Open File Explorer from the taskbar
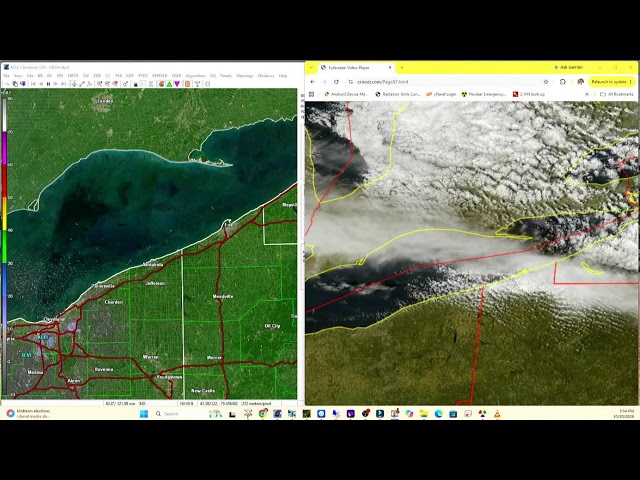 click(x=424, y=414)
